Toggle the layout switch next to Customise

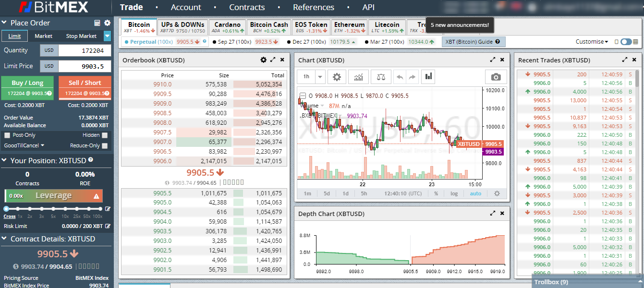626,42
